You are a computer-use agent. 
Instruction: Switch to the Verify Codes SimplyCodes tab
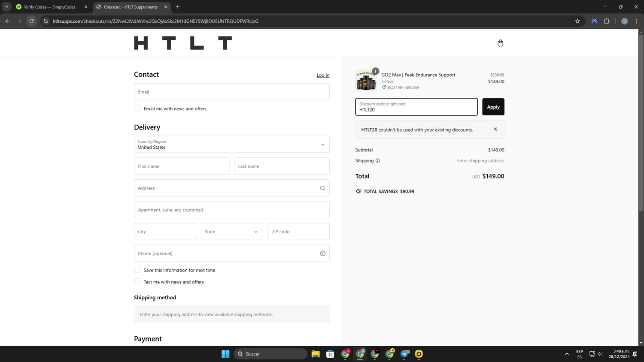(x=50, y=7)
